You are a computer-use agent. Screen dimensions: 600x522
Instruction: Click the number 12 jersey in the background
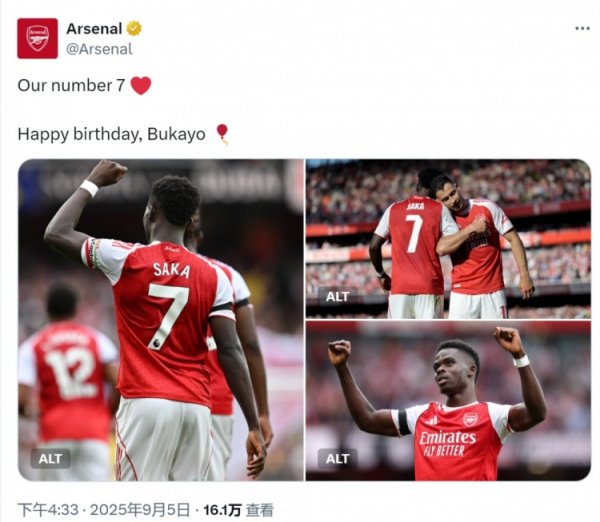coord(70,375)
